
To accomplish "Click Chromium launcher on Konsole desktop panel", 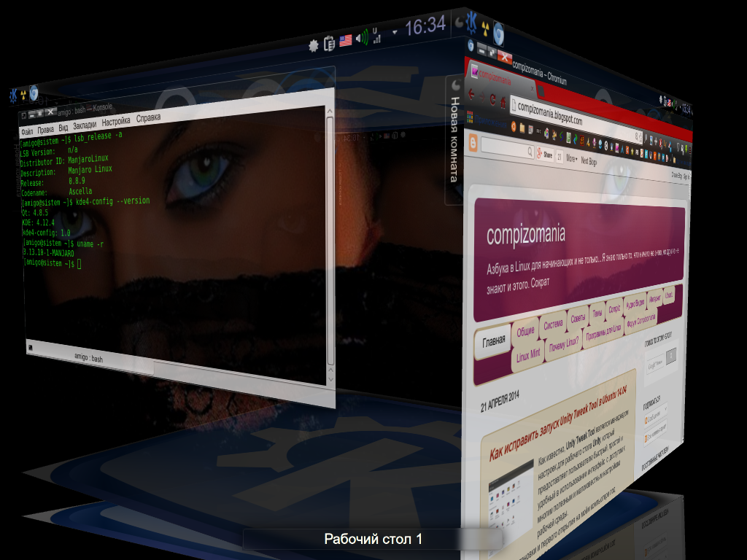I will point(34,93).
